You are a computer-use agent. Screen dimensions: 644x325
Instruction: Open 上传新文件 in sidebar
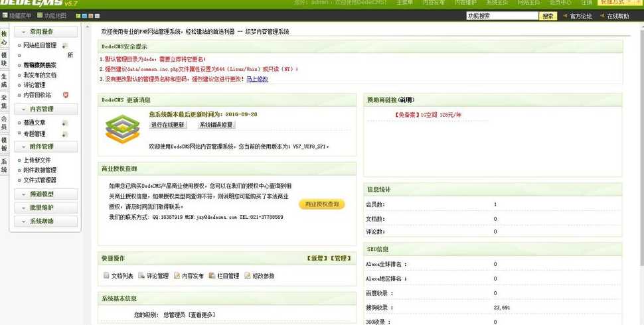pyautogui.click(x=37, y=160)
